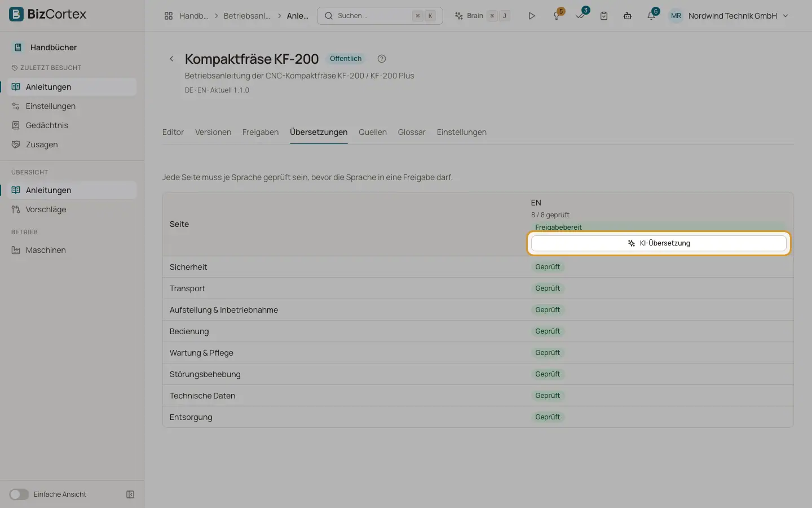Open Anleitungen under Zuletzt besucht
The image size is (812, 508).
pyautogui.click(x=72, y=87)
